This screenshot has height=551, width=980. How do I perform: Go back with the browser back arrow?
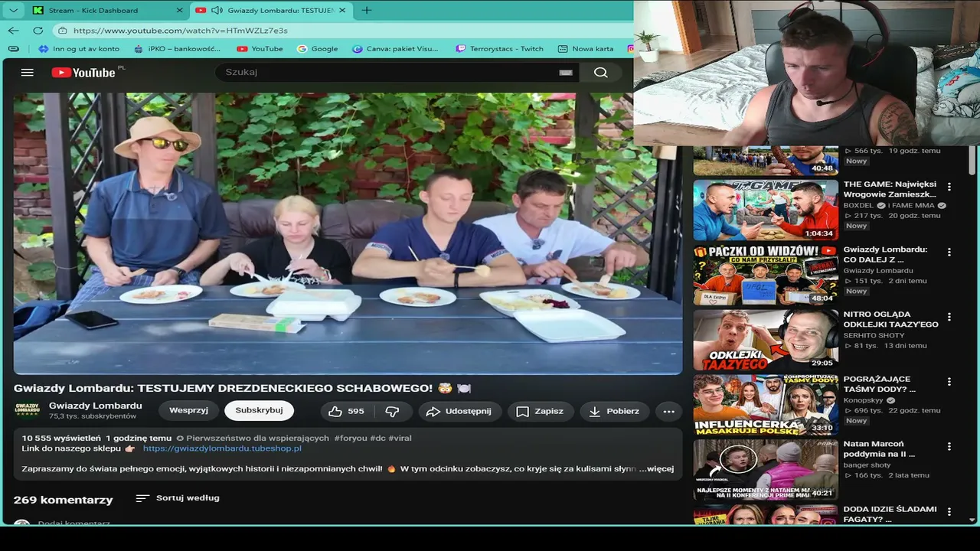coord(14,31)
